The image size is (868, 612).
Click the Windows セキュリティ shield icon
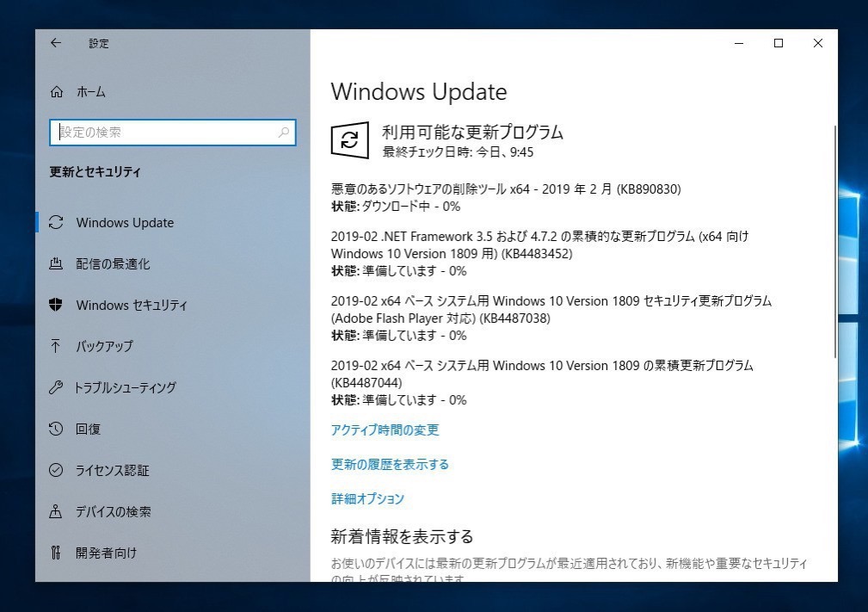[x=55, y=305]
